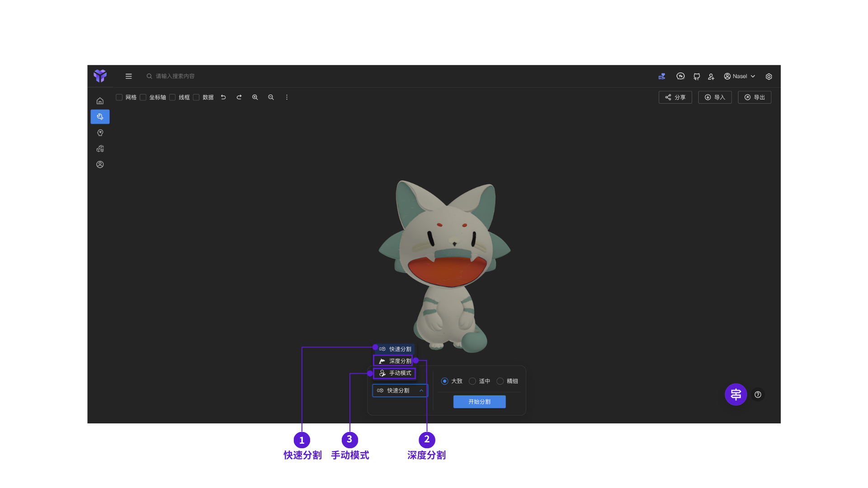Toggle the 线框 wireframe checkbox

pyautogui.click(x=172, y=97)
